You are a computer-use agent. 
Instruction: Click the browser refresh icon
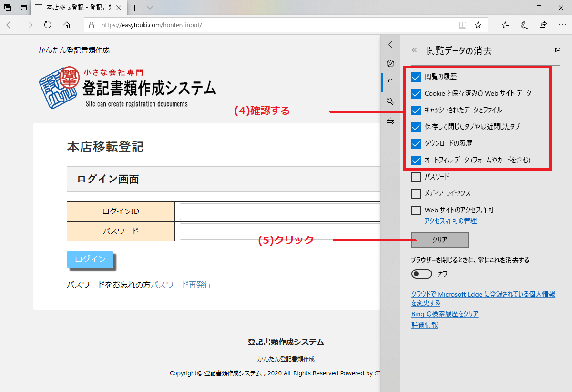click(x=48, y=25)
